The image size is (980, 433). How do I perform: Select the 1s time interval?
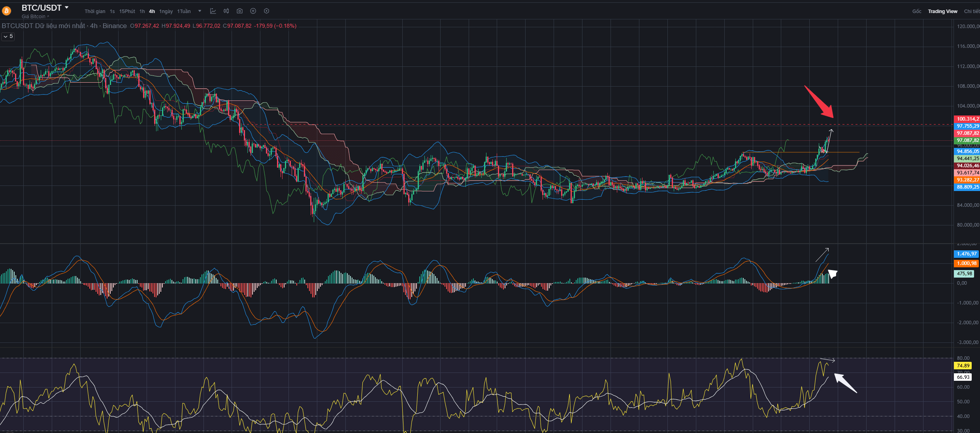(x=112, y=11)
